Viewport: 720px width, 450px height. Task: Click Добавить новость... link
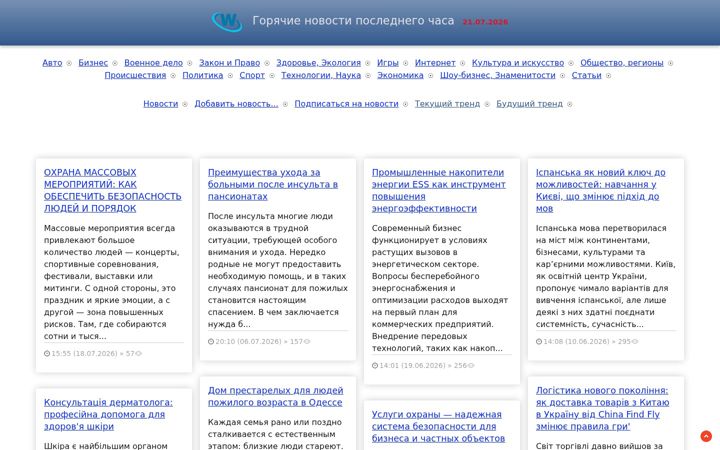pyautogui.click(x=236, y=104)
